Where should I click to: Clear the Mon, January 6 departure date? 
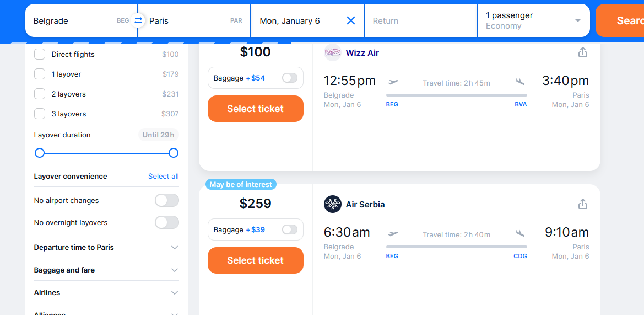tap(351, 20)
